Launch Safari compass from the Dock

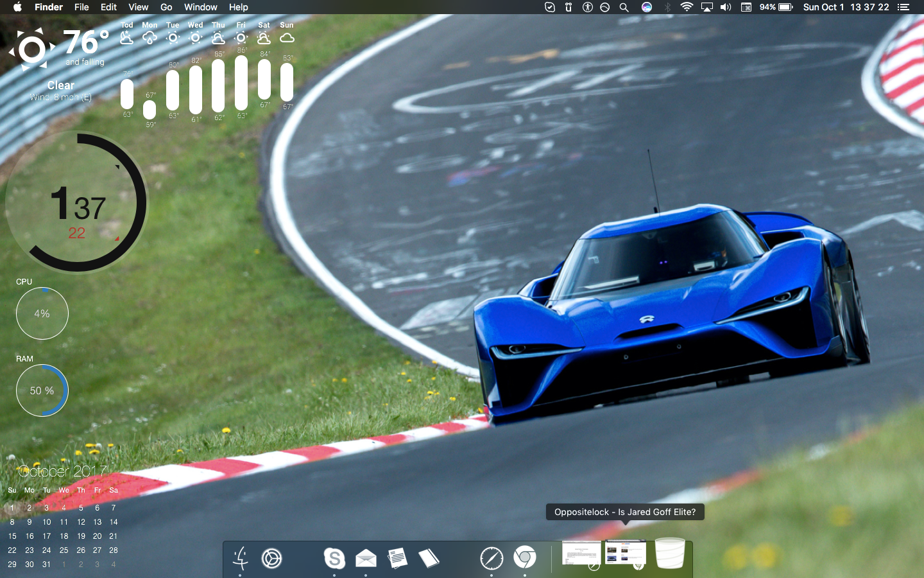492,558
